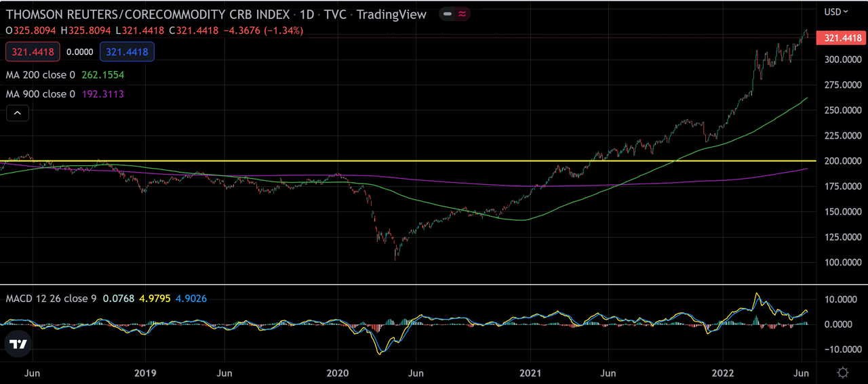Click the signal value 4.9026 in blue
The width and height of the screenshot is (868, 384).
click(x=191, y=298)
